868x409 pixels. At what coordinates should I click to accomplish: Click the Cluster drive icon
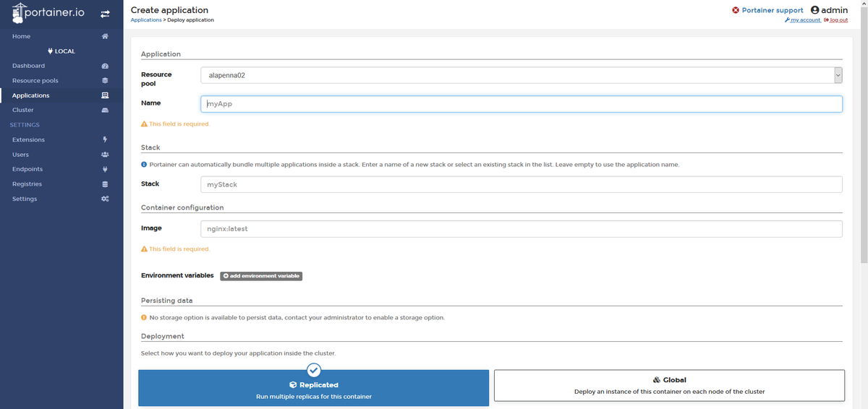(105, 110)
